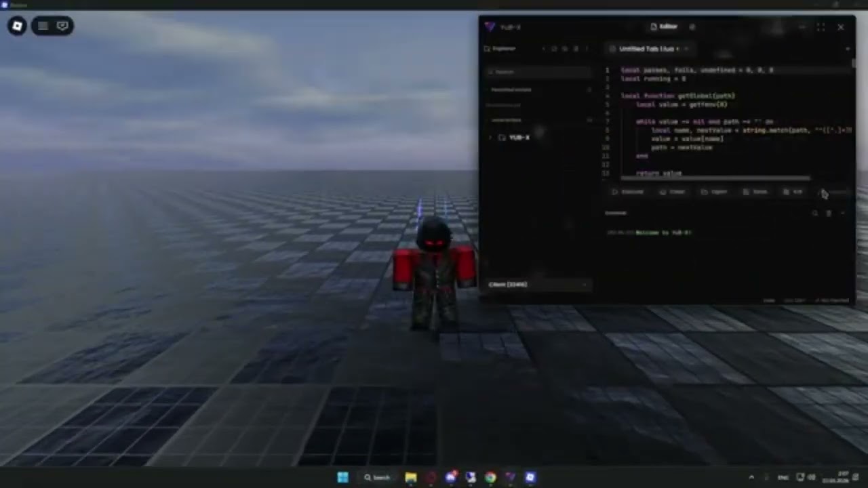Click the Clear button
868x488 pixels.
coord(673,192)
